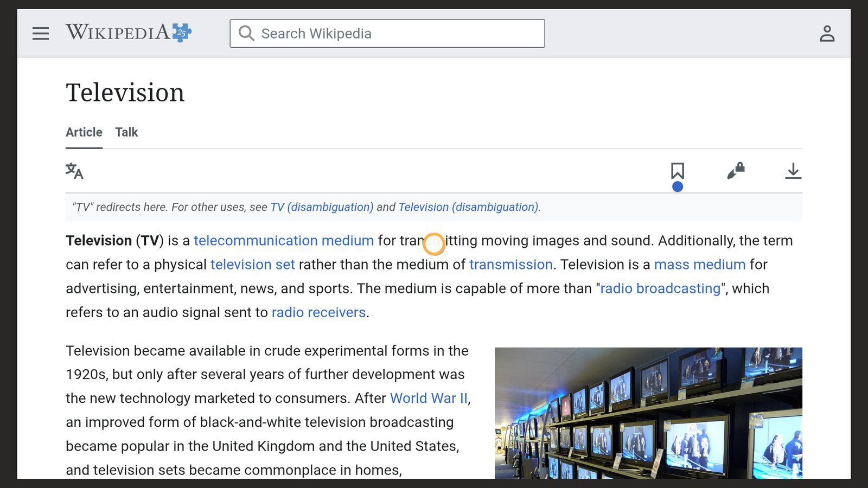Switch to the Talk tab

click(x=126, y=132)
